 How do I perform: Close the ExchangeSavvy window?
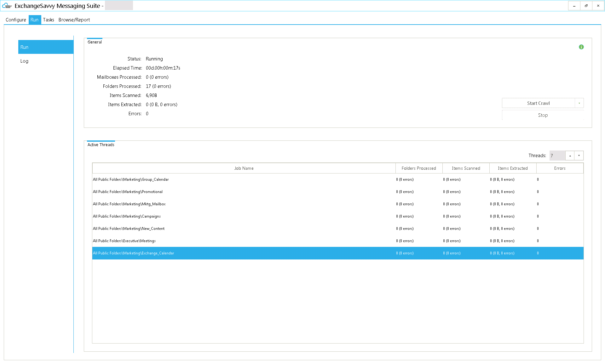[598, 6]
